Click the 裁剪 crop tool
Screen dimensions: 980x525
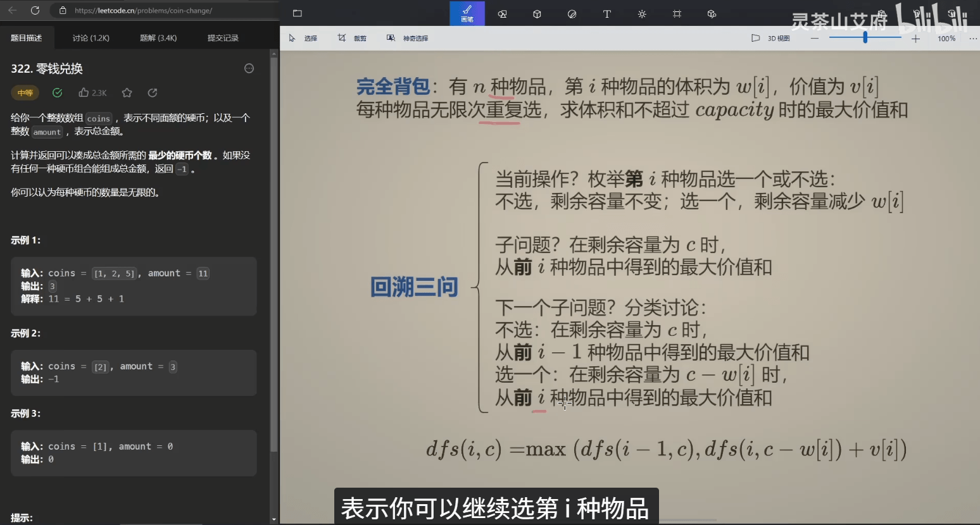352,39
